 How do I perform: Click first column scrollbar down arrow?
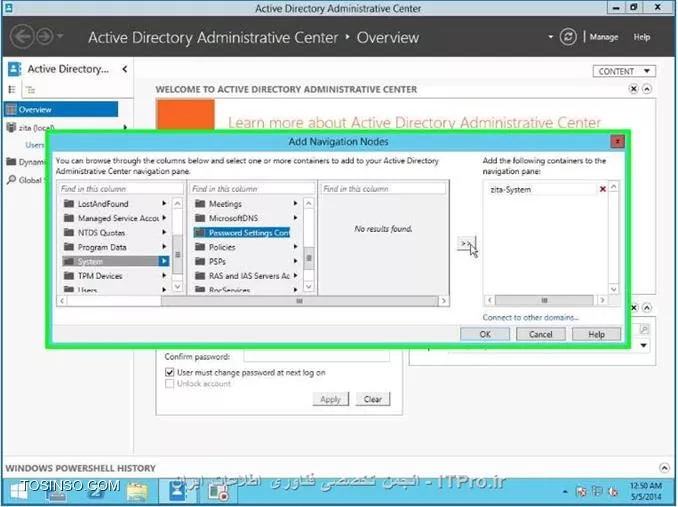178,287
